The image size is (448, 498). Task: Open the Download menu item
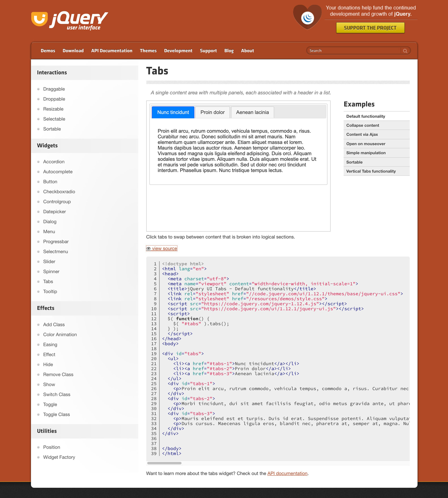(x=73, y=51)
